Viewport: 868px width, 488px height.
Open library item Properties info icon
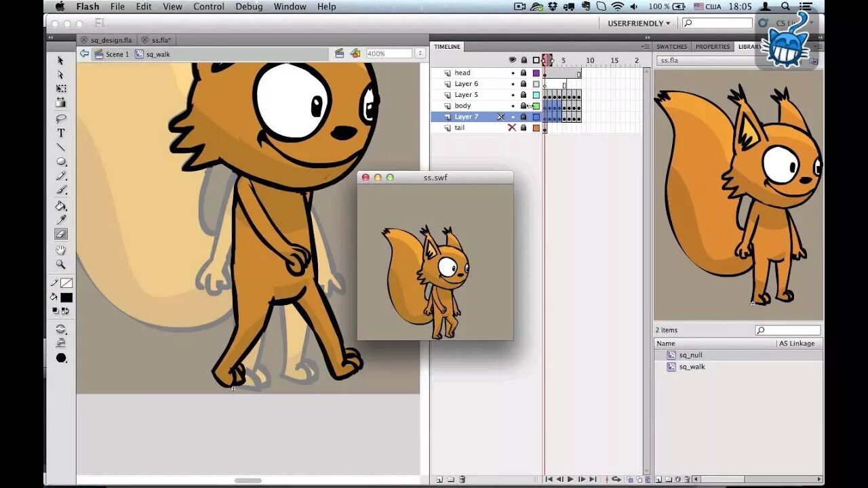pos(677,479)
